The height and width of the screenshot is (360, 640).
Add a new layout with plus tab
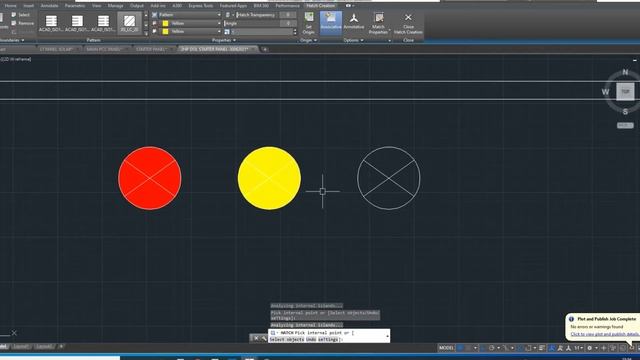[61, 347]
